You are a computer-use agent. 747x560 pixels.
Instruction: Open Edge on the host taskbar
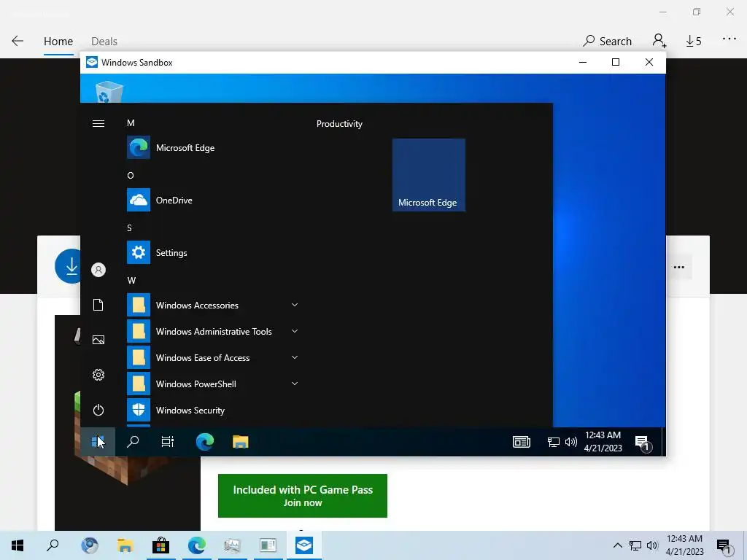pos(197,545)
